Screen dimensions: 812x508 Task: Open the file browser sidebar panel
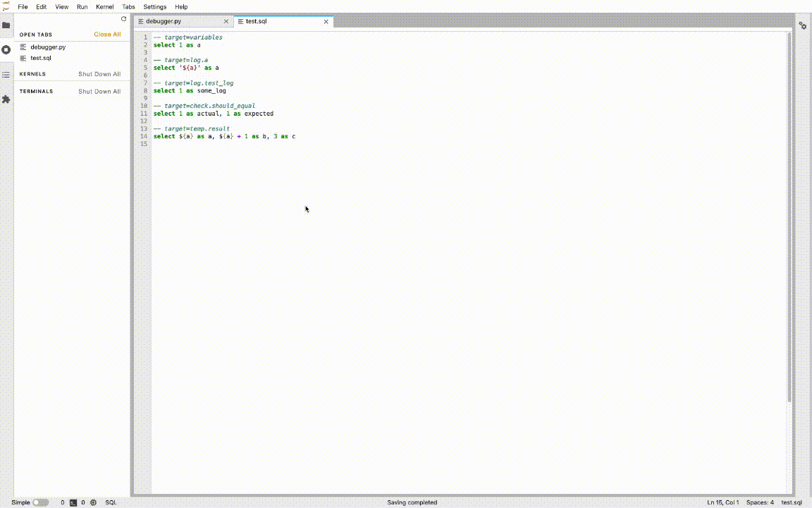6,25
